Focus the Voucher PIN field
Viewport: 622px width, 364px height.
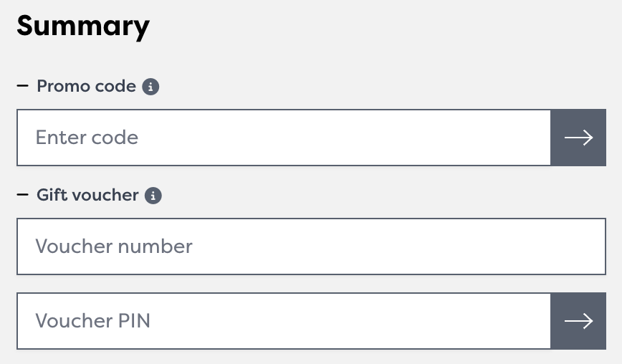[x=284, y=321]
